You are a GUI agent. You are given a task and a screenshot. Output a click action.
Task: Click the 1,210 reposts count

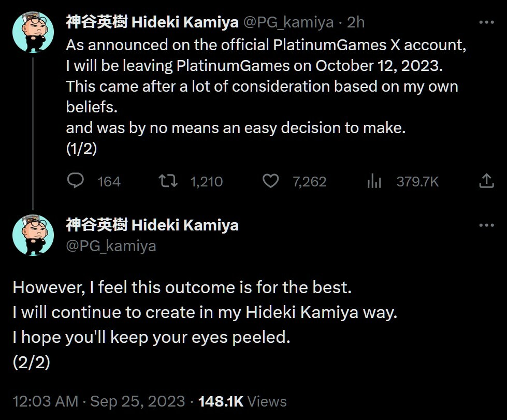(207, 181)
